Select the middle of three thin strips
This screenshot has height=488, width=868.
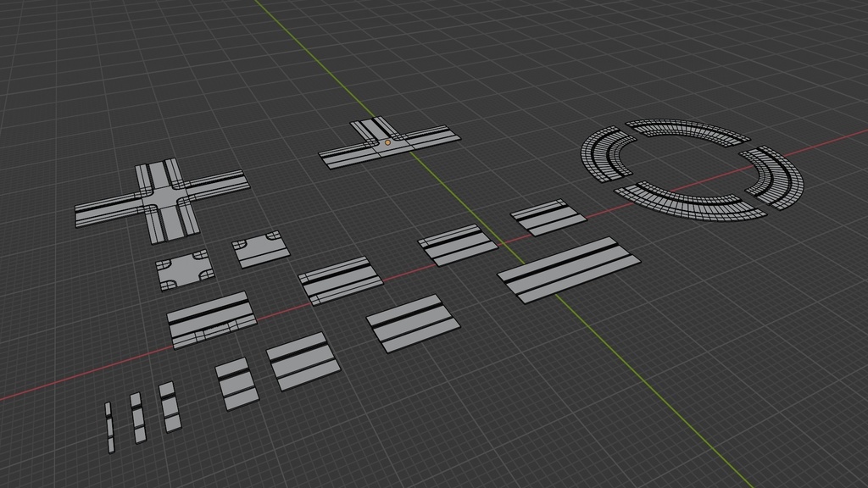138,418
